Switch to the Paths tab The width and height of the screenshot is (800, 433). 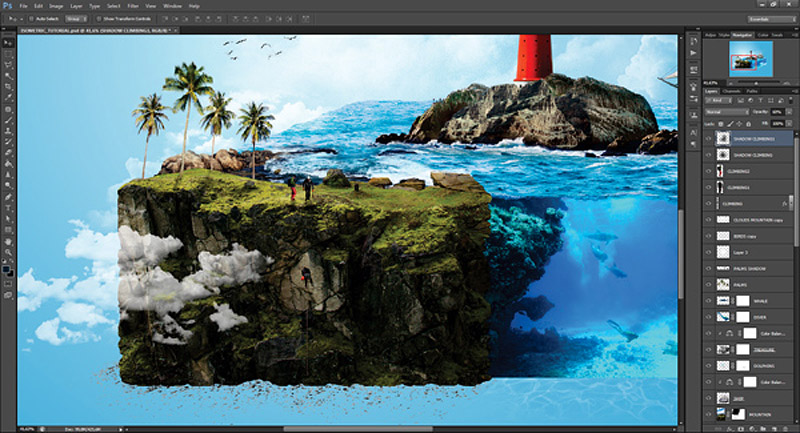(752, 91)
